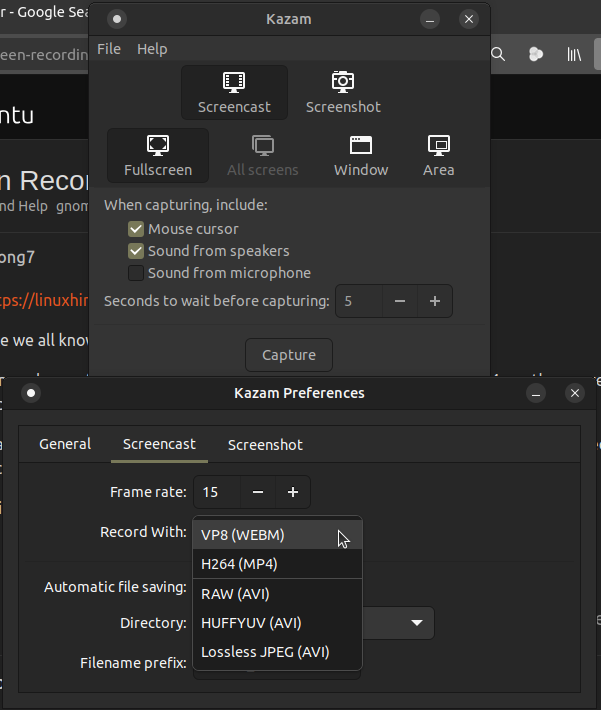This screenshot has height=710, width=601.
Task: Click the frame rate value field
Action: 217,492
